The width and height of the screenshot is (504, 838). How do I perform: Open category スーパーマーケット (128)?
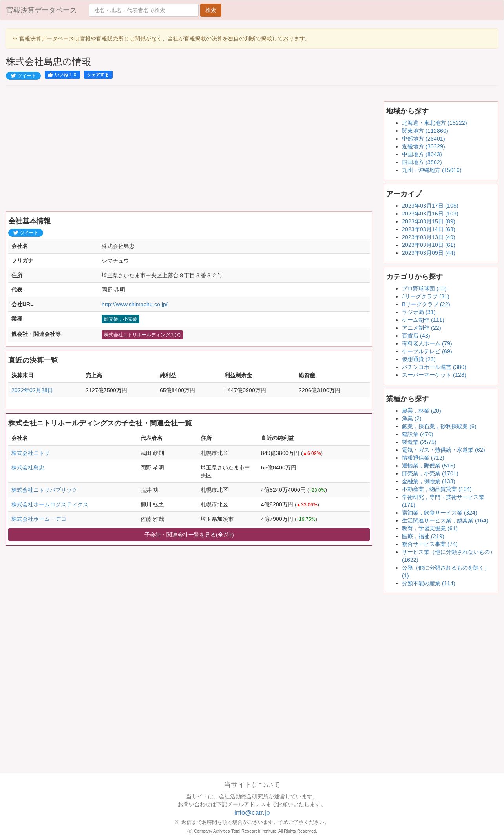(434, 375)
